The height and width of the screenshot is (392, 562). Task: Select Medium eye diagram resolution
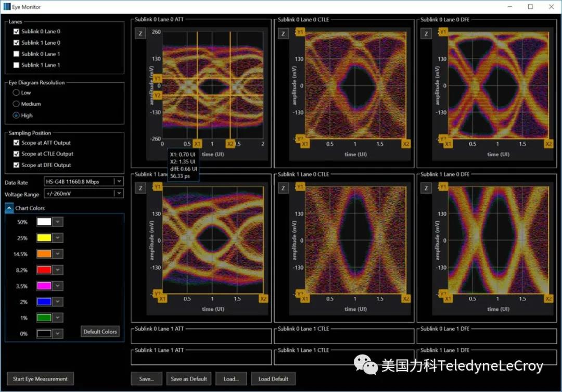point(16,104)
